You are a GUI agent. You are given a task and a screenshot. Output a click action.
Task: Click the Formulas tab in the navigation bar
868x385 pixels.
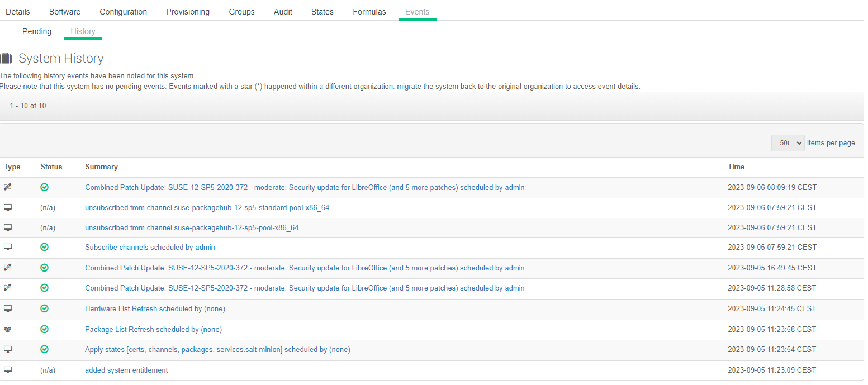click(369, 11)
